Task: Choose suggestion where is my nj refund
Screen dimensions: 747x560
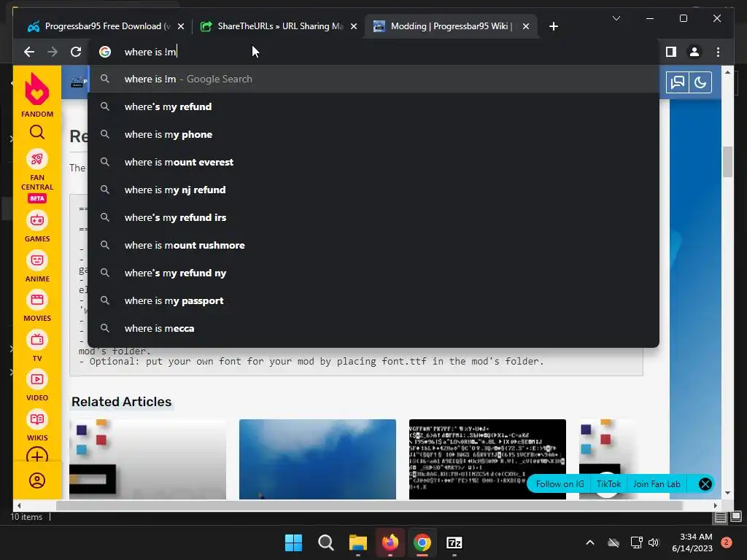Action: [373, 190]
